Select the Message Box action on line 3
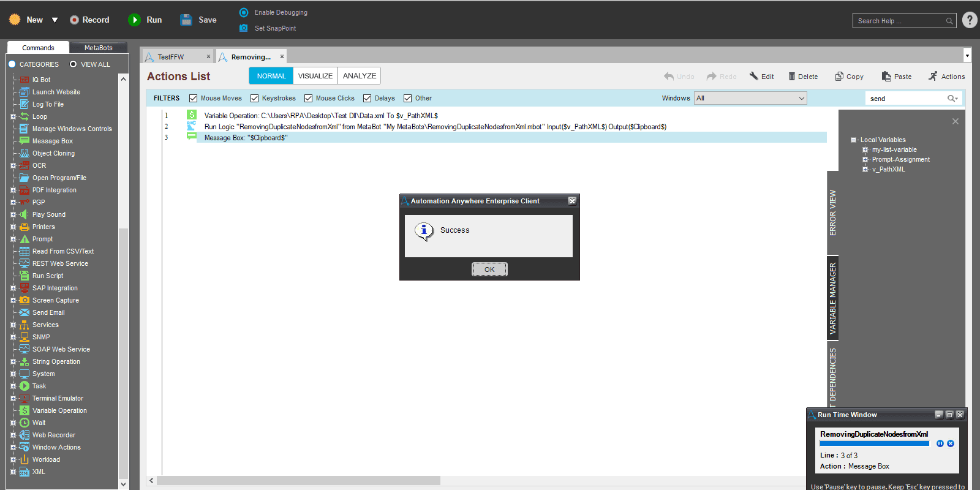Viewport: 980px width, 490px height. coord(494,138)
